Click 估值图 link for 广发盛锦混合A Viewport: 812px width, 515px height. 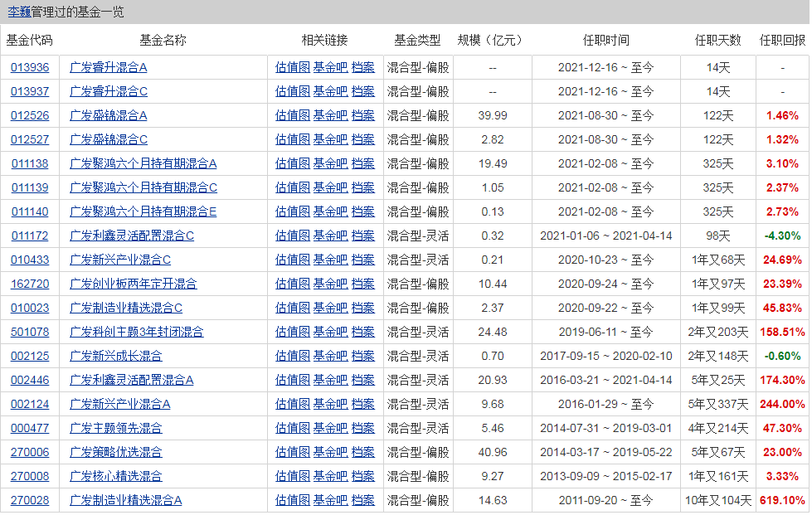pyautogui.click(x=292, y=116)
